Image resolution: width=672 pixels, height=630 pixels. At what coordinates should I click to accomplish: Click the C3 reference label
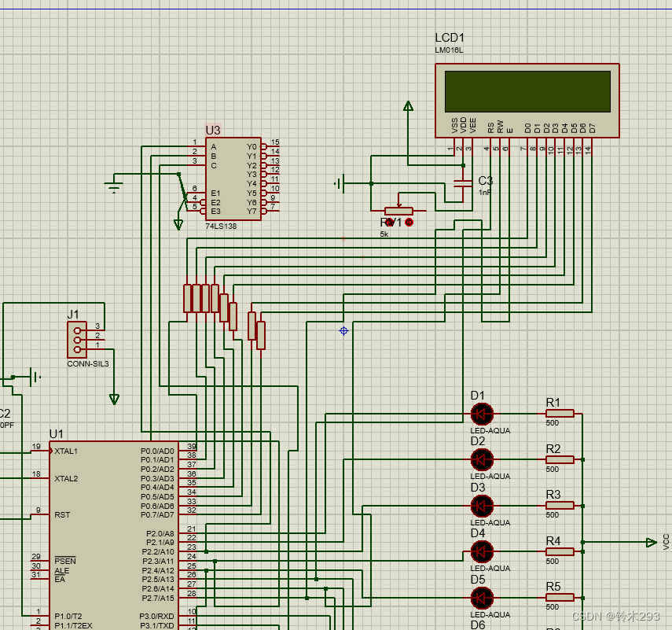(486, 181)
